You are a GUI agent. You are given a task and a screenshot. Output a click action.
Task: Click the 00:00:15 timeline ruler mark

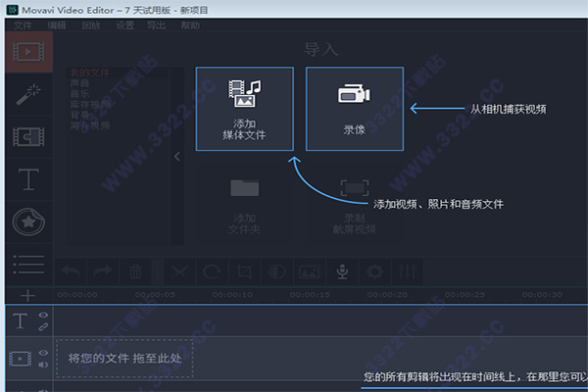tap(310, 295)
